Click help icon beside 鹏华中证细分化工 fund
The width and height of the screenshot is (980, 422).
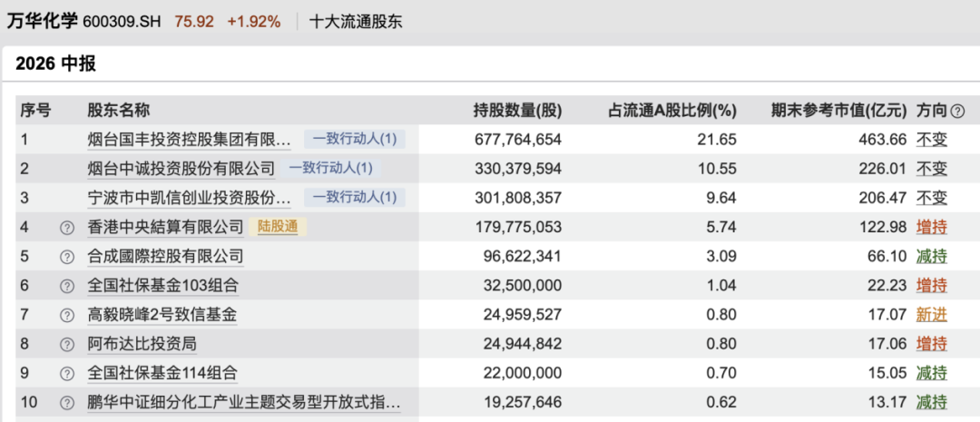[x=67, y=403]
